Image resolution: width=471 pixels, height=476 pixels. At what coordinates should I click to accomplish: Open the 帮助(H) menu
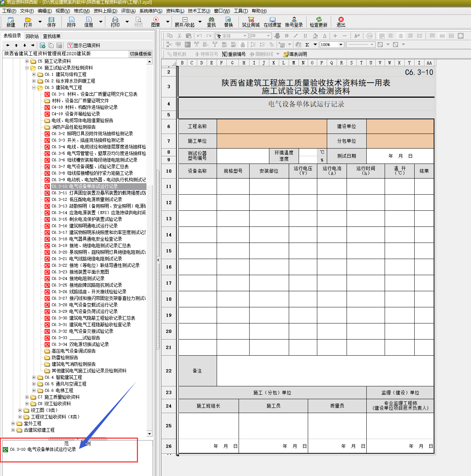tap(259, 11)
